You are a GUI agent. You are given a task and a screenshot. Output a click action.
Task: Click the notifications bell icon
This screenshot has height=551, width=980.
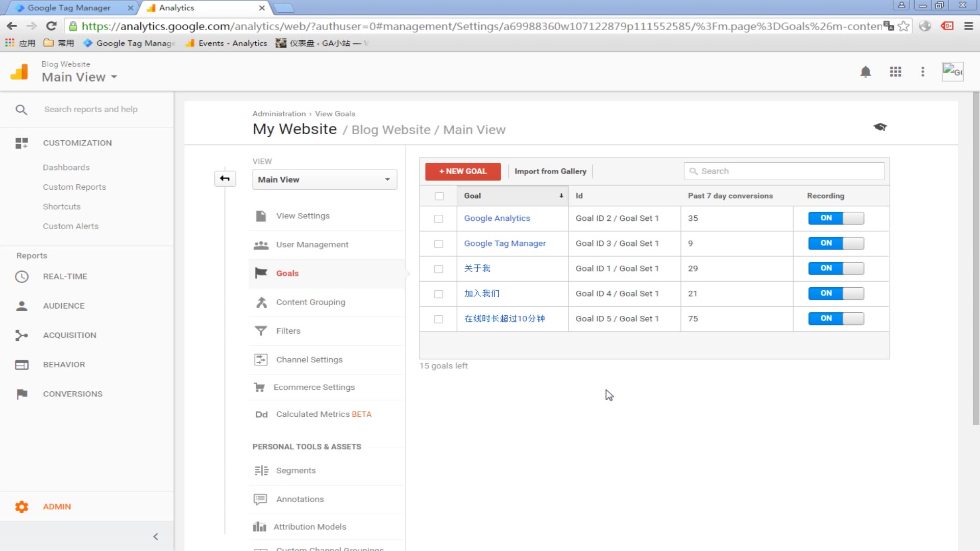865,72
